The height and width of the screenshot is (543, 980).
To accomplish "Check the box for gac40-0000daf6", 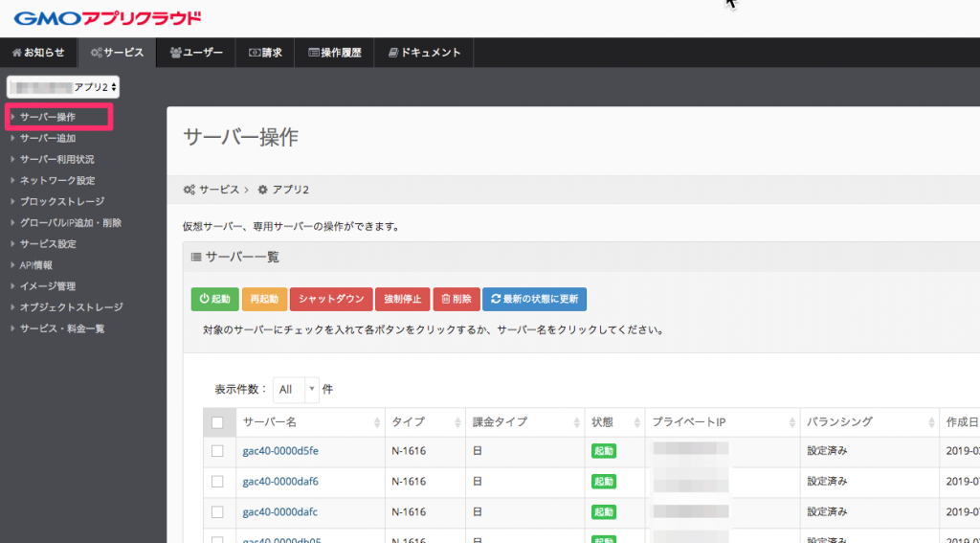I will pyautogui.click(x=217, y=481).
